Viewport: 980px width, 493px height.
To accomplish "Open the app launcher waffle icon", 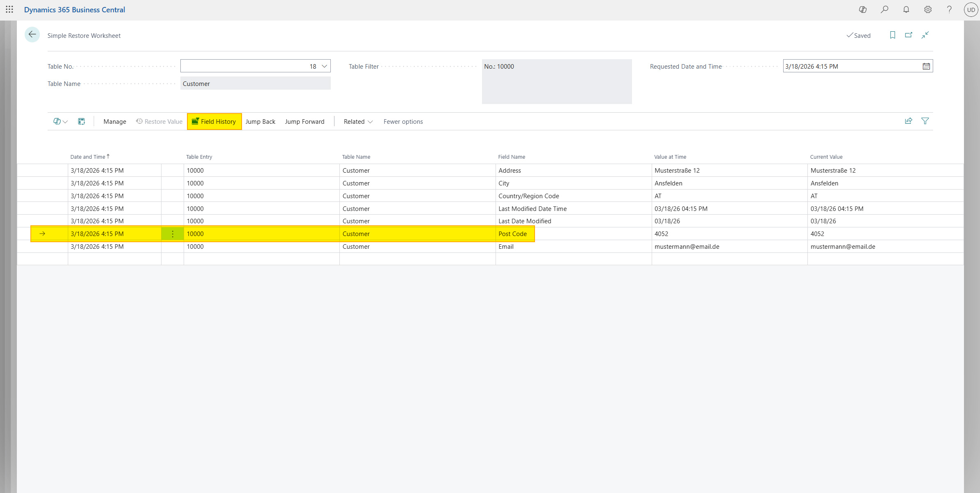I will tap(9, 9).
